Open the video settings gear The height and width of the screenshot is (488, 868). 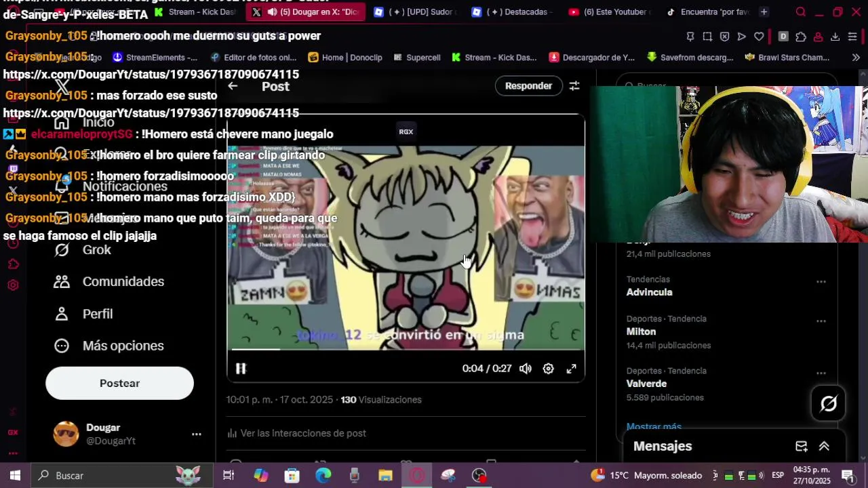[548, 368]
